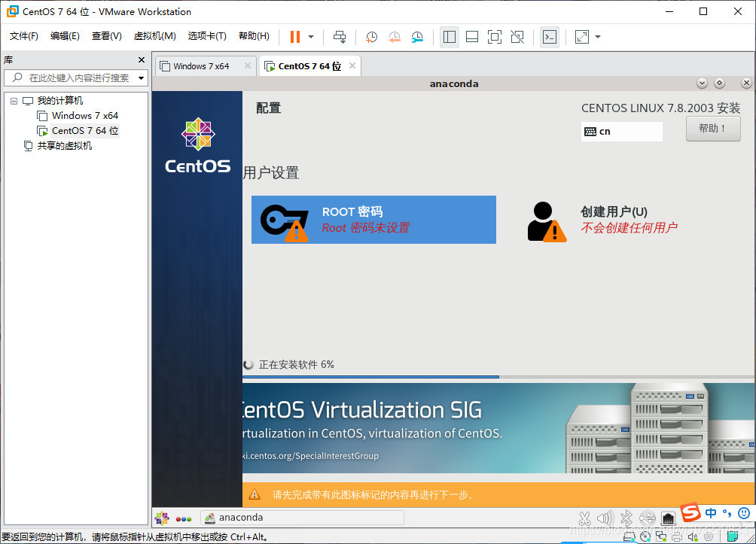Viewport: 756px width, 544px height.
Task: Click the USB device icon in guest tray
Action: click(x=648, y=518)
